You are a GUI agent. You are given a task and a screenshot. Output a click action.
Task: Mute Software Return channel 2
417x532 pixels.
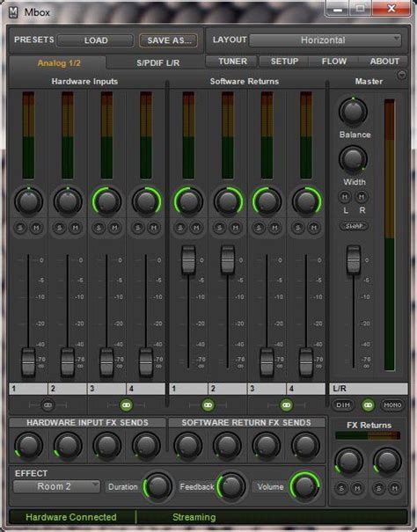tap(235, 228)
